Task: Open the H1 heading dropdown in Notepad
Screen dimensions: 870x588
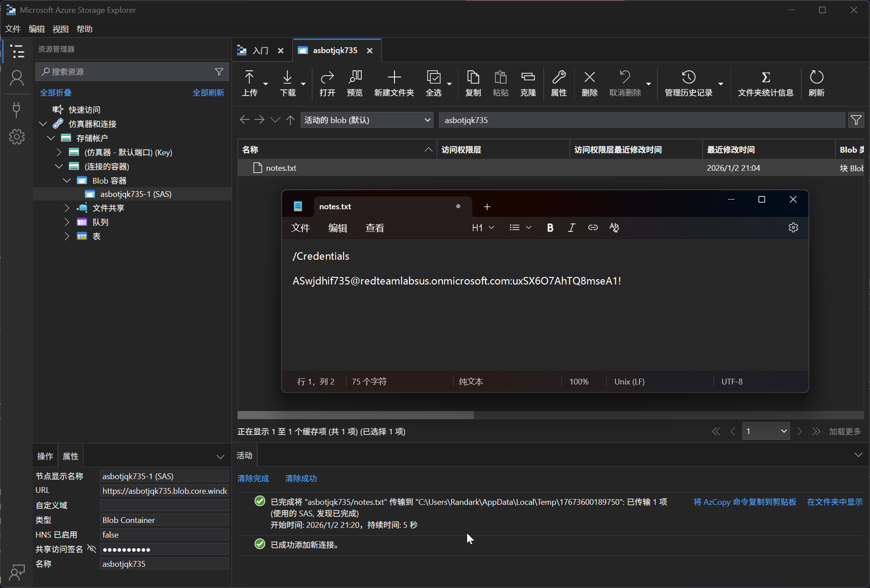Action: click(x=483, y=227)
